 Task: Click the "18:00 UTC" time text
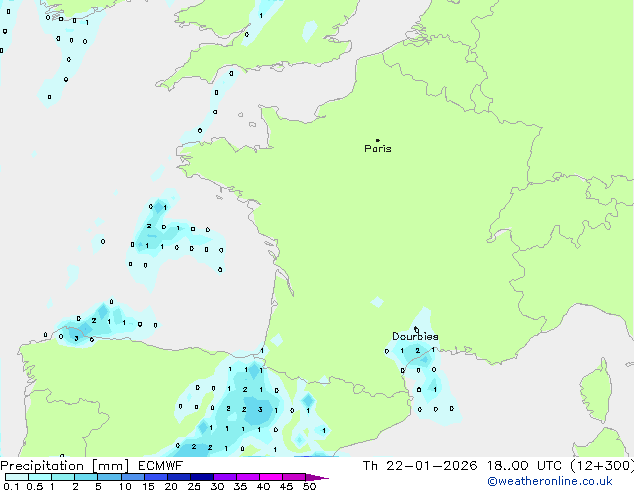[x=524, y=466]
